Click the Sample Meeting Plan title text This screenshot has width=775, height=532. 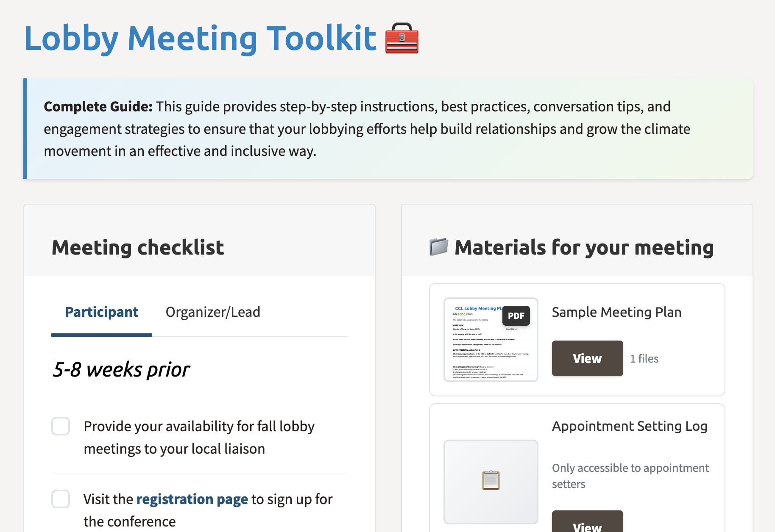point(616,312)
